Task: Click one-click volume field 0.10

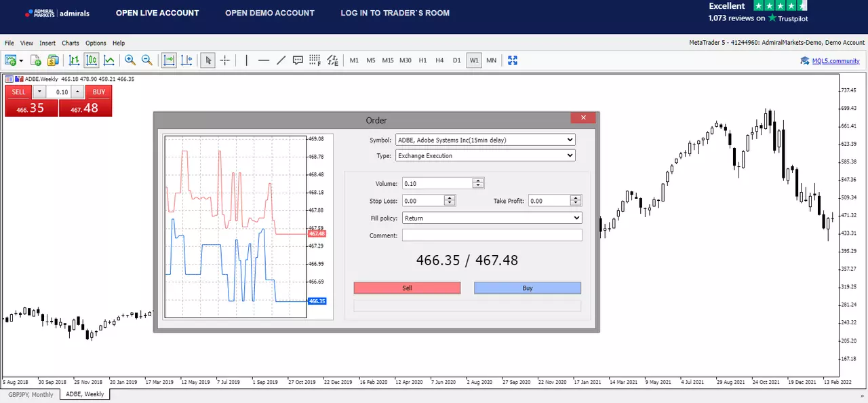Action: click(x=59, y=92)
